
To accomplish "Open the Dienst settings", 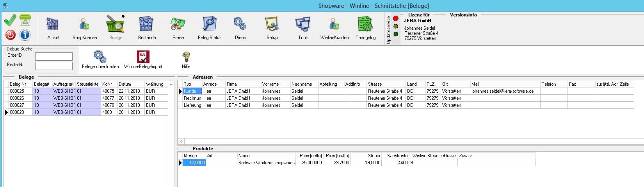I will 240,28.
